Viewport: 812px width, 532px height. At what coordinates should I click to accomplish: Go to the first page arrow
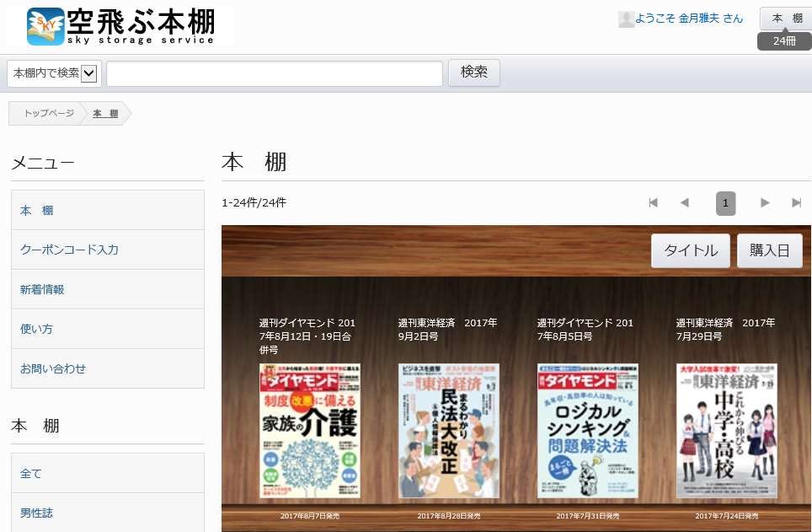pos(653,202)
